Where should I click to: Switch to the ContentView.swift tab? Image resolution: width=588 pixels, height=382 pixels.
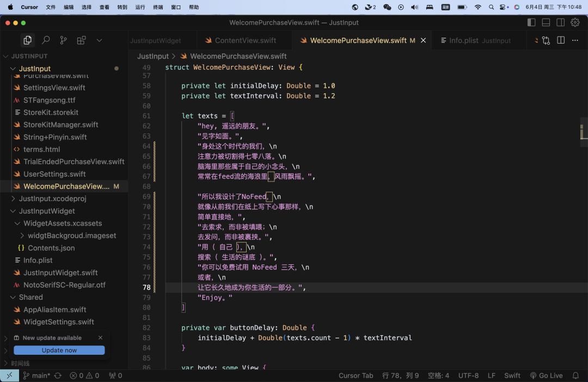[x=245, y=40]
